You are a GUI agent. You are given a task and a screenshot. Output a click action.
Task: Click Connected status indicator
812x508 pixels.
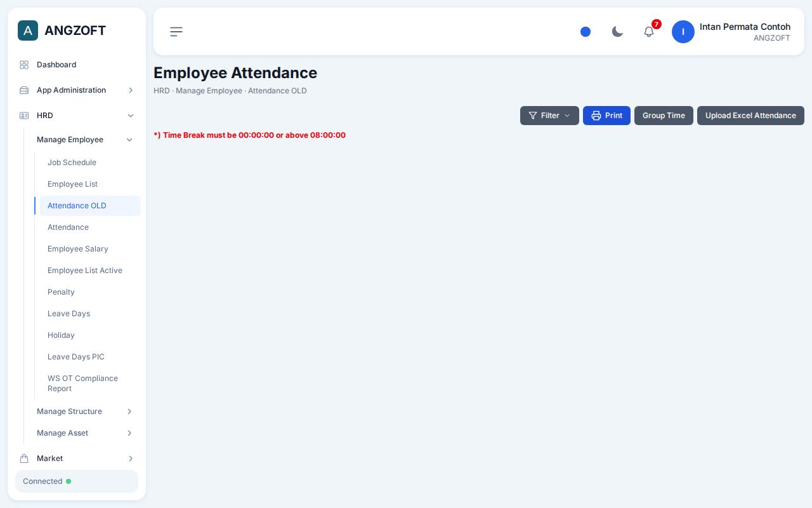click(x=77, y=481)
